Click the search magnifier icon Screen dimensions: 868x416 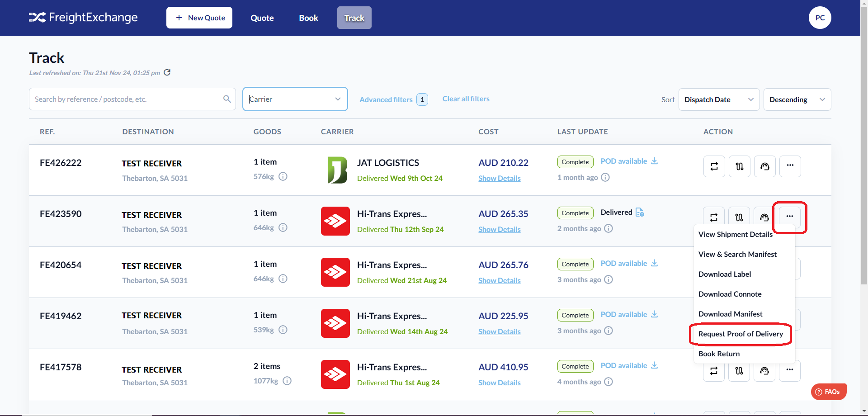pyautogui.click(x=227, y=99)
